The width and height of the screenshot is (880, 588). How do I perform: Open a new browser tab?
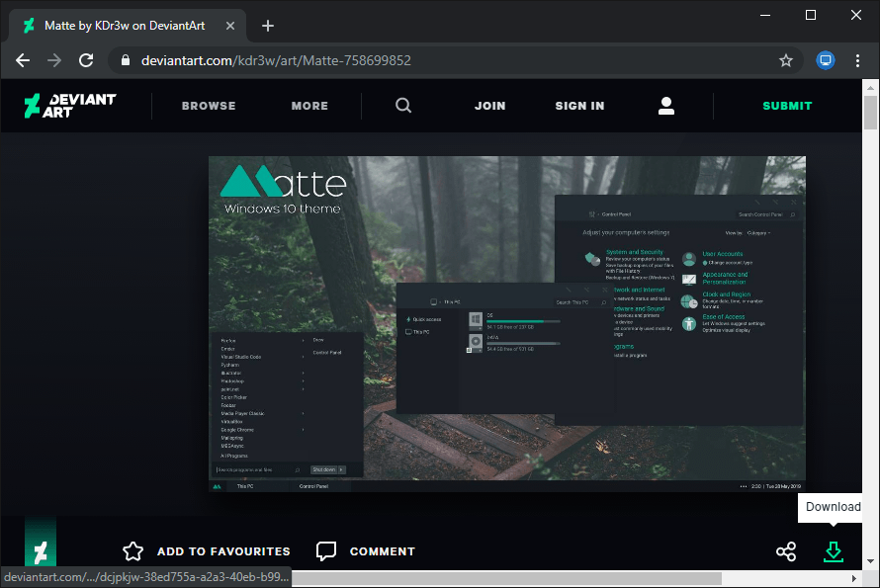coord(268,26)
